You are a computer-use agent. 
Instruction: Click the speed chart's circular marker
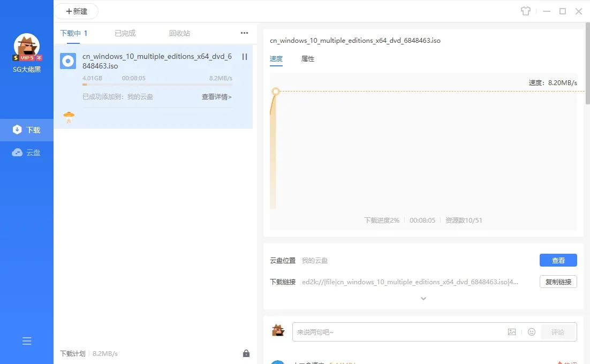(275, 92)
